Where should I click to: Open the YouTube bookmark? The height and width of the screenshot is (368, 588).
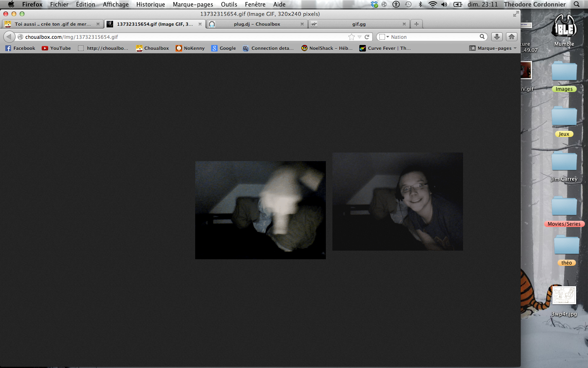pos(56,48)
